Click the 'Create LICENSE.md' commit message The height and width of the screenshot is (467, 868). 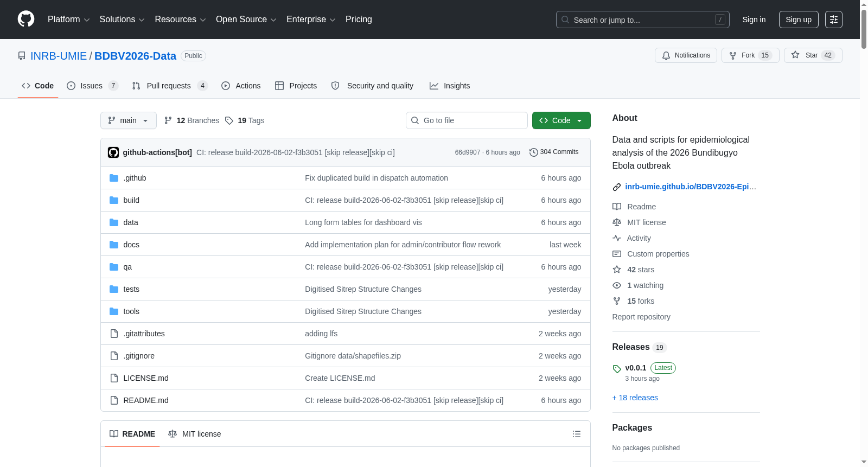pos(340,378)
